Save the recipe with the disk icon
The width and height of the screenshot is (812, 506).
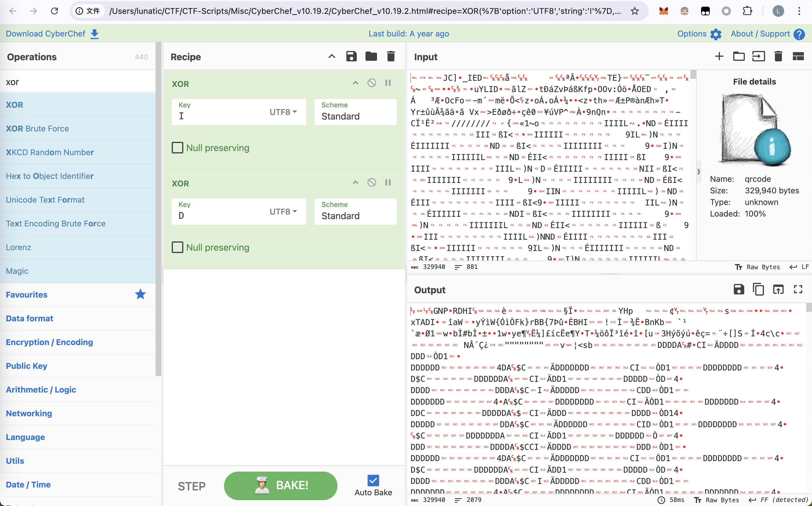(351, 56)
